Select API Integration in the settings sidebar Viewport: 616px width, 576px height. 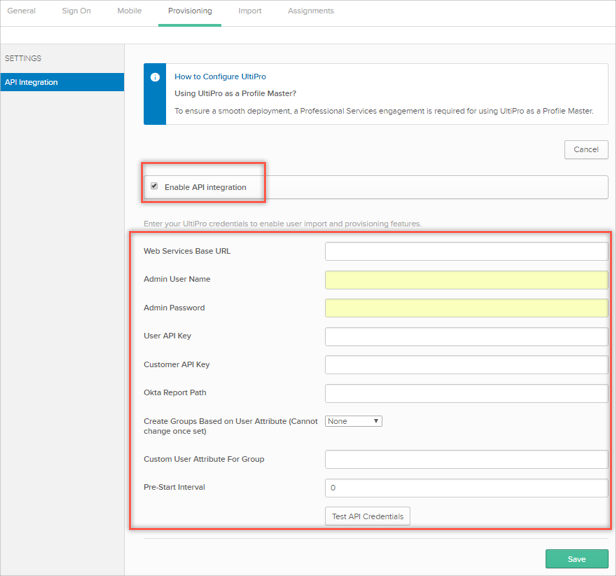click(x=62, y=82)
